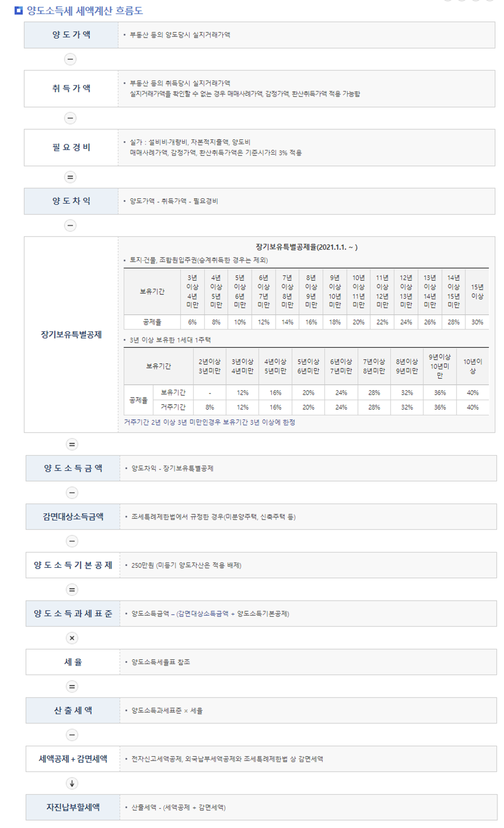Click the 6% cell in 공제율 row

(x=192, y=322)
